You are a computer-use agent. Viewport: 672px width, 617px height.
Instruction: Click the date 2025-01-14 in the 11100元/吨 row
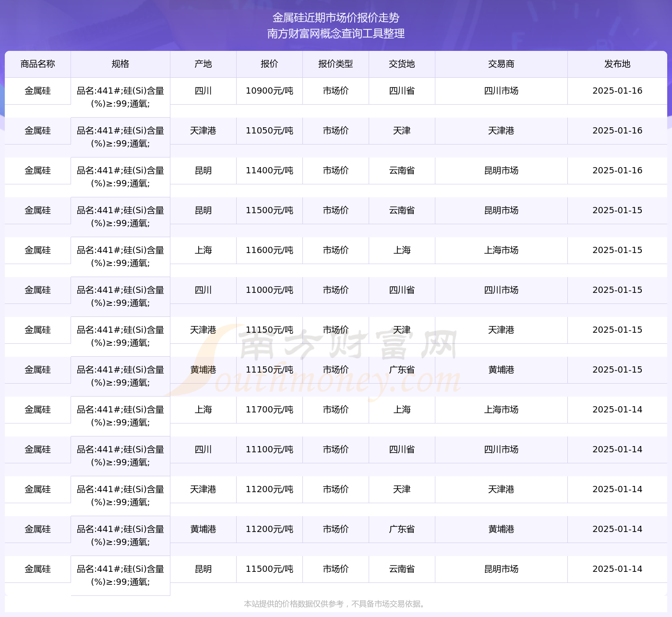(618, 449)
